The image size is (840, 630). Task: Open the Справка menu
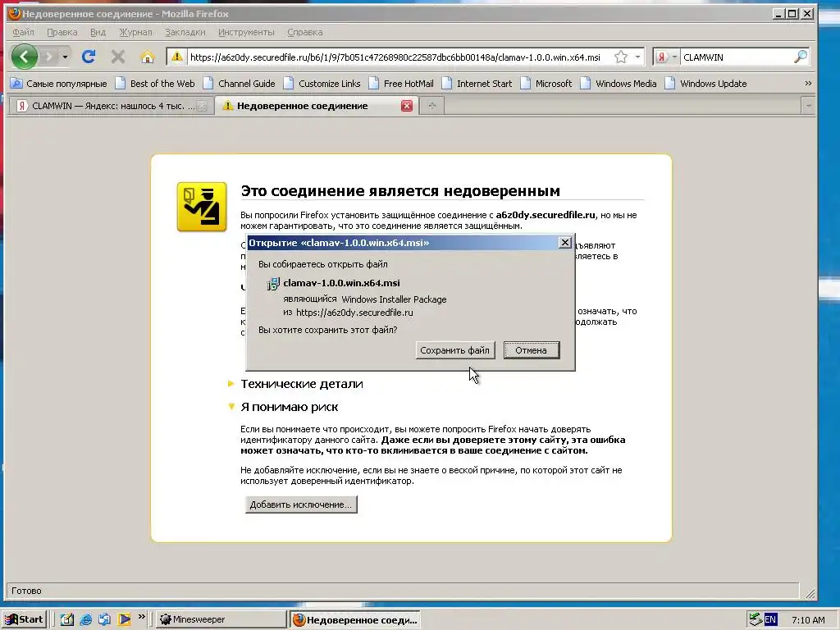(x=305, y=32)
